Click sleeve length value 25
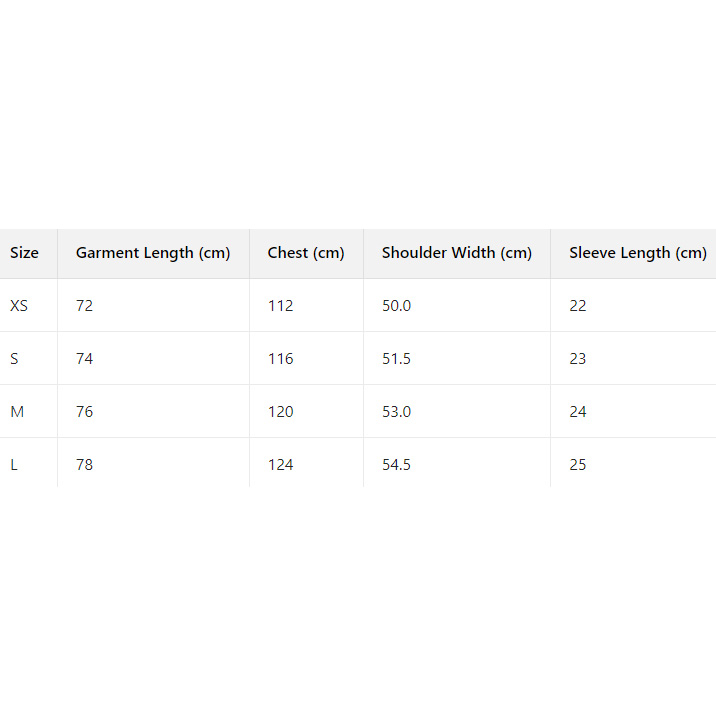716x716 pixels. click(x=578, y=464)
